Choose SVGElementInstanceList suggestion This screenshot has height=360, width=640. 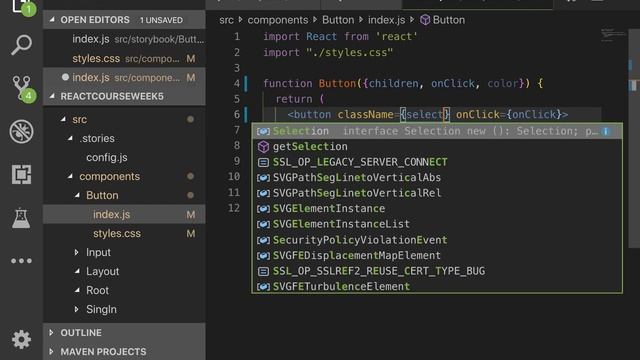(x=437, y=224)
